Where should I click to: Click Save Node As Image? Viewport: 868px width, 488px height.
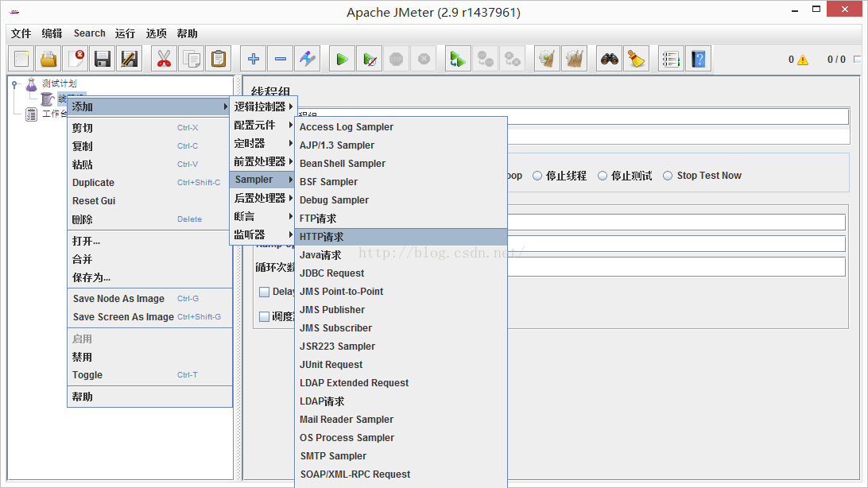pos(149,299)
